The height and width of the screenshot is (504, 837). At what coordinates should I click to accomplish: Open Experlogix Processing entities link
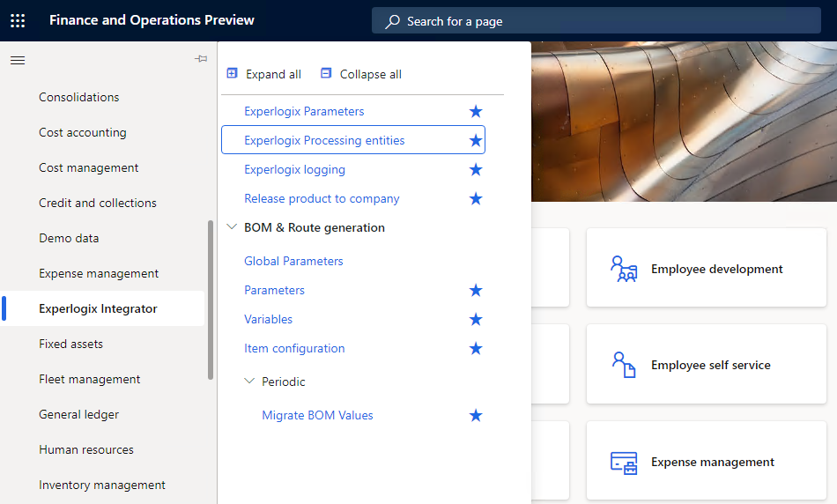[324, 140]
